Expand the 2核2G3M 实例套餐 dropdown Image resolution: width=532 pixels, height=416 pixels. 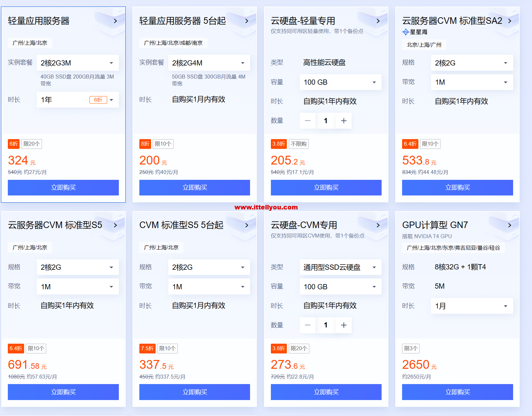[x=78, y=63]
